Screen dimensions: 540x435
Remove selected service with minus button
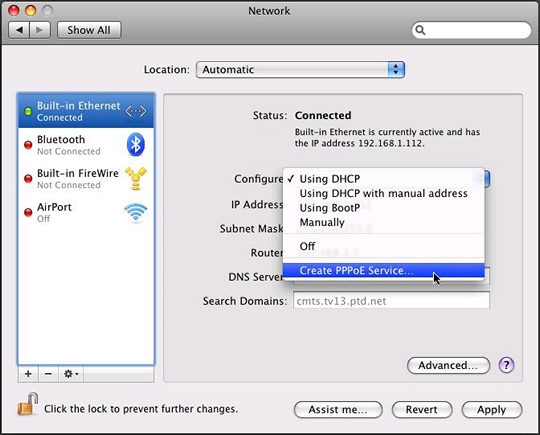tap(48, 374)
